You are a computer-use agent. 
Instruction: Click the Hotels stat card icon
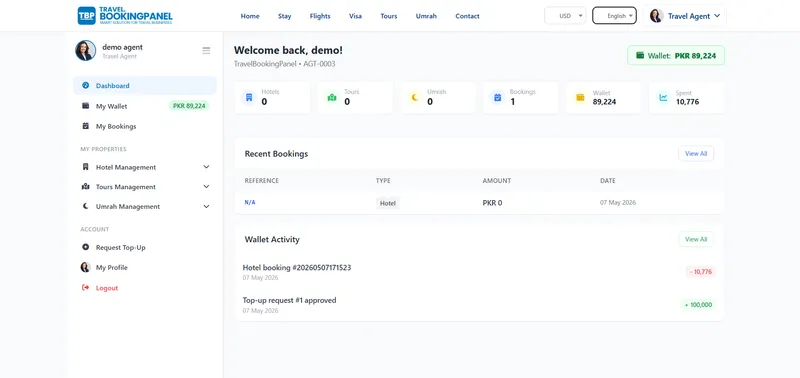point(249,97)
